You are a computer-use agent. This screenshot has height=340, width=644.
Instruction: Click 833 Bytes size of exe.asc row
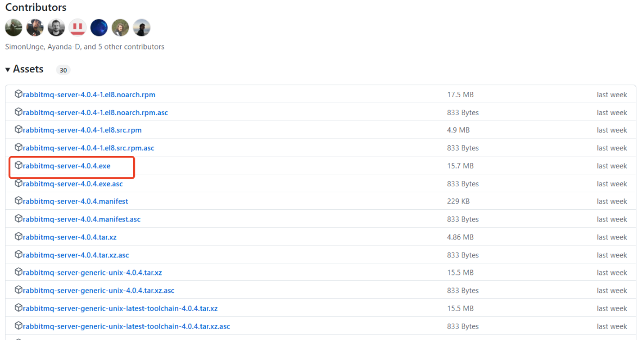point(463,184)
